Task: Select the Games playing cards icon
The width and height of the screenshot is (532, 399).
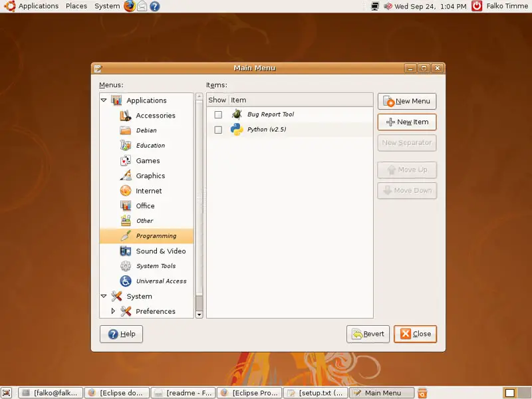Action: [x=126, y=160]
